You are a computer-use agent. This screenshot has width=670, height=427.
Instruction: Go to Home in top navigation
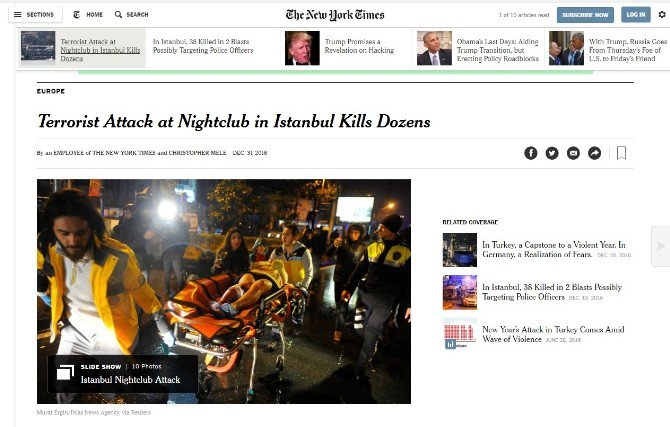tap(88, 15)
